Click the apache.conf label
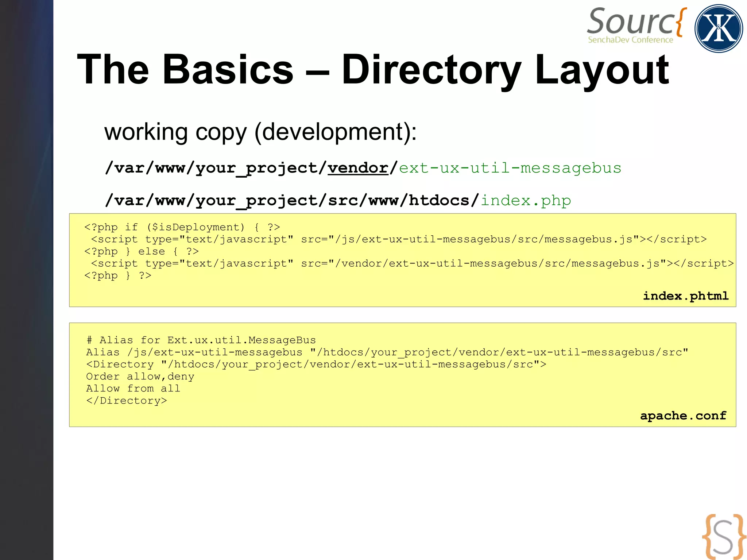The image size is (747, 560). click(683, 416)
